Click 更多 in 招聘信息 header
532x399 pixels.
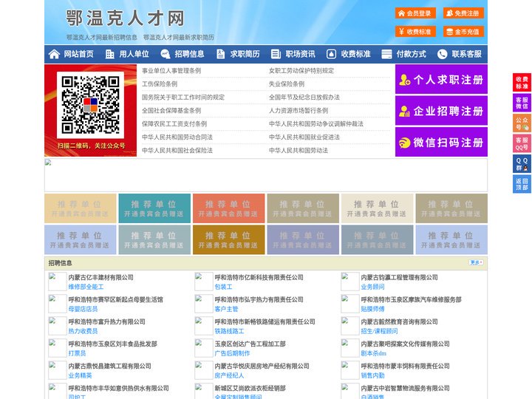(476, 262)
